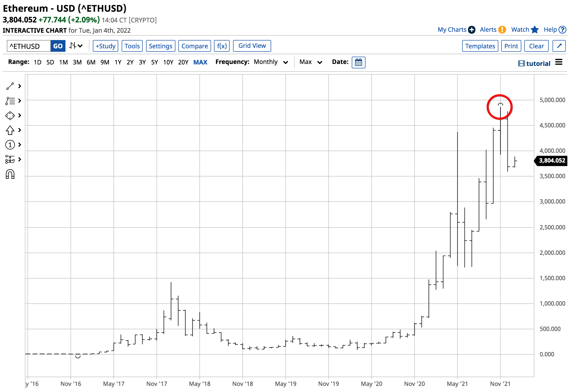Expand the line tool options chevron
Image resolution: width=576 pixels, height=392 pixels.
click(20, 86)
